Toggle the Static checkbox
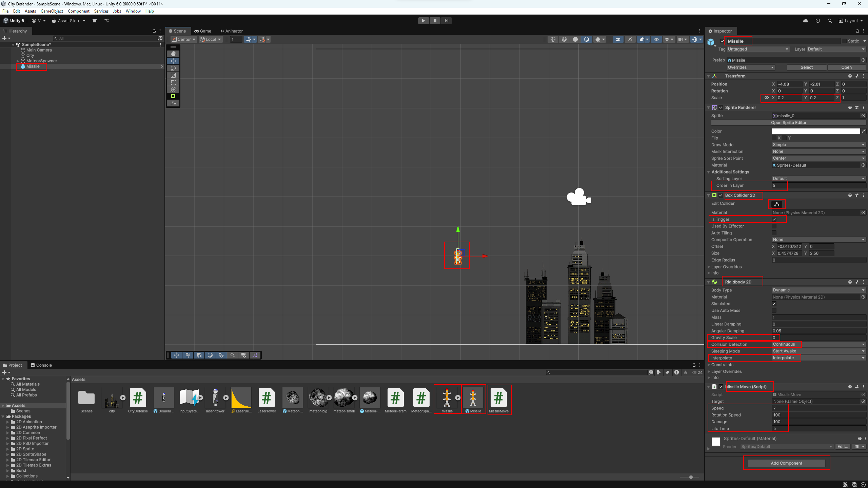This screenshot has height=488, width=868. [844, 41]
